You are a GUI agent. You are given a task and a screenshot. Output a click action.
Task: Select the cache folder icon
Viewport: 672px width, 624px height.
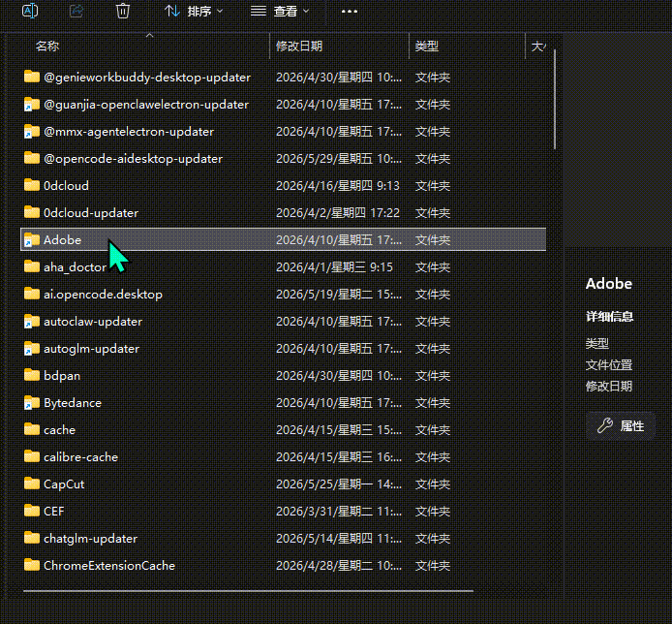coord(32,429)
